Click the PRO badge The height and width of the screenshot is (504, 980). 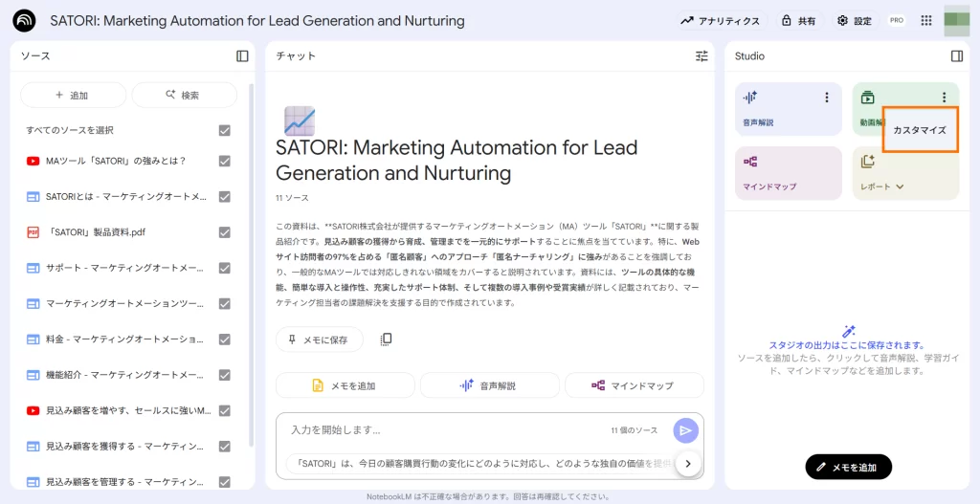897,21
